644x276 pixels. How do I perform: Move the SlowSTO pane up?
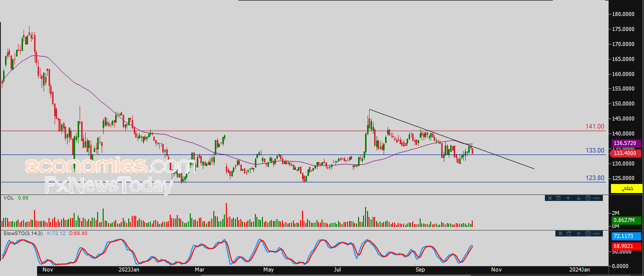point(578,233)
